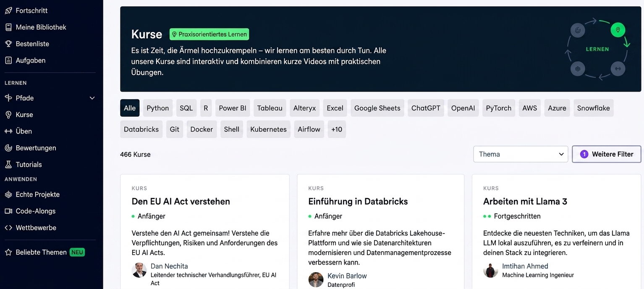
Task: Click Dan Nechita's avatar photo
Action: pos(139,270)
